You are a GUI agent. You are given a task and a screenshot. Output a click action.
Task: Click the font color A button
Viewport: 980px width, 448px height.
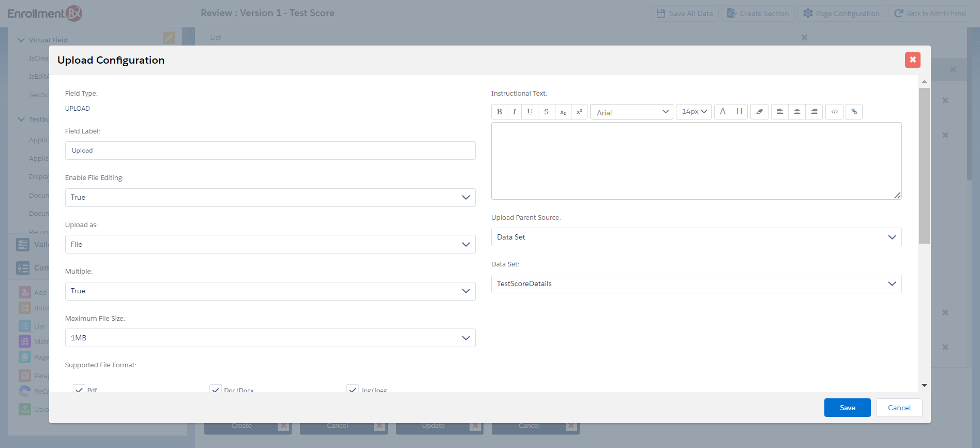pos(722,112)
